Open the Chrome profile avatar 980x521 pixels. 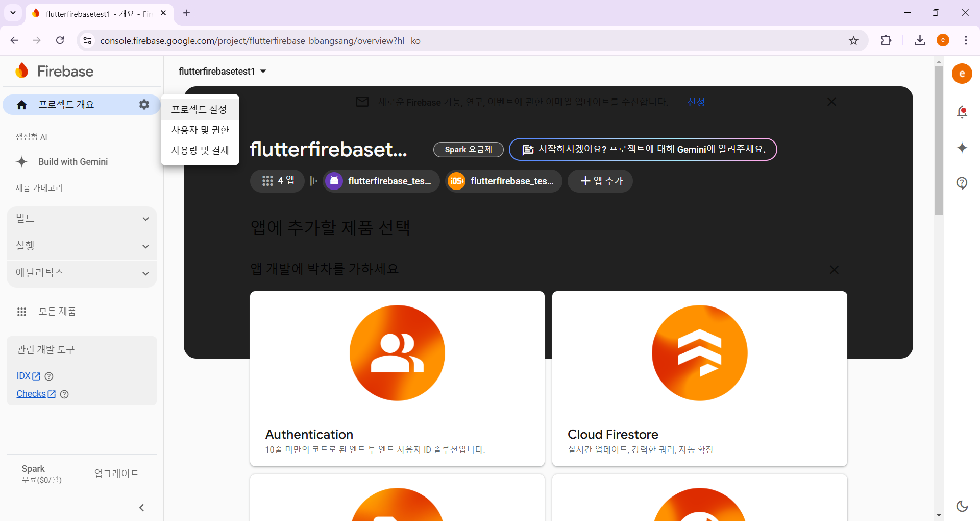(943, 40)
